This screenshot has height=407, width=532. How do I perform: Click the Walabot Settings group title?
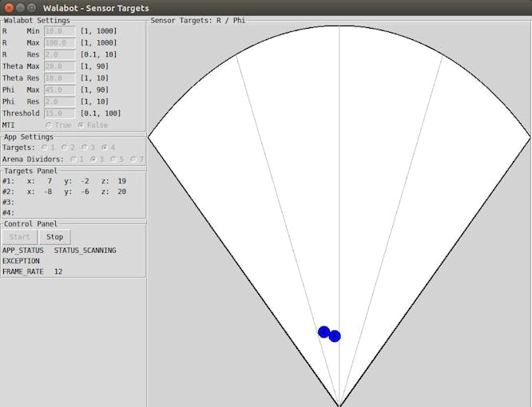(x=37, y=20)
